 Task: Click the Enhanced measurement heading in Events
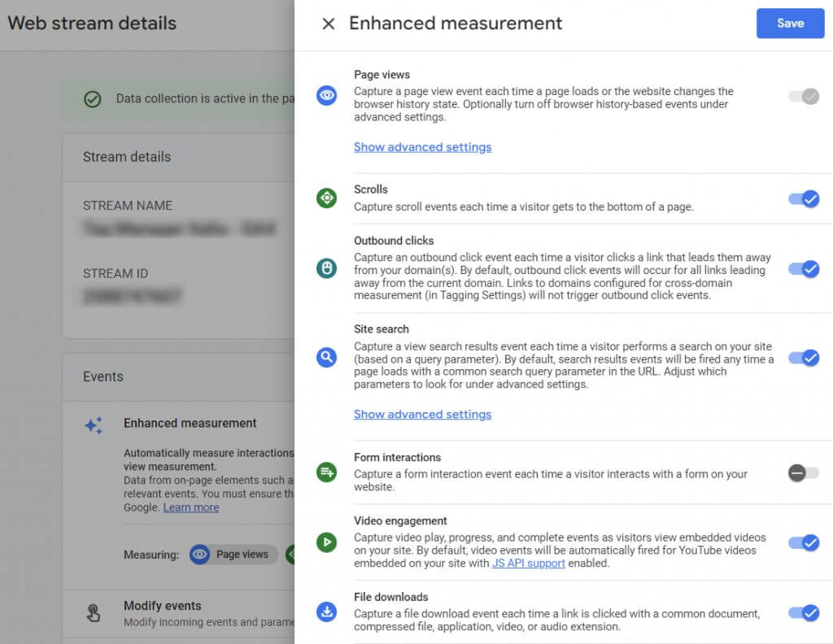click(190, 423)
